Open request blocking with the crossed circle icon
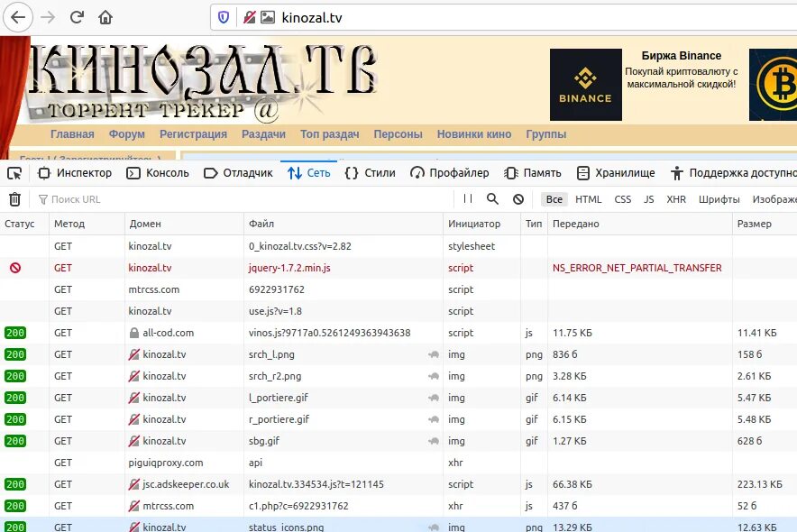The height and width of the screenshot is (532, 797). [x=518, y=199]
